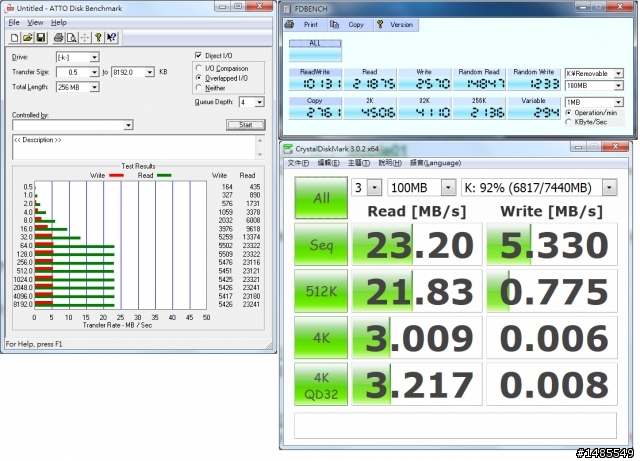640x461 pixels.
Task: Open the test count 3 dropdown in CrystalDiskMark
Action: click(374, 188)
